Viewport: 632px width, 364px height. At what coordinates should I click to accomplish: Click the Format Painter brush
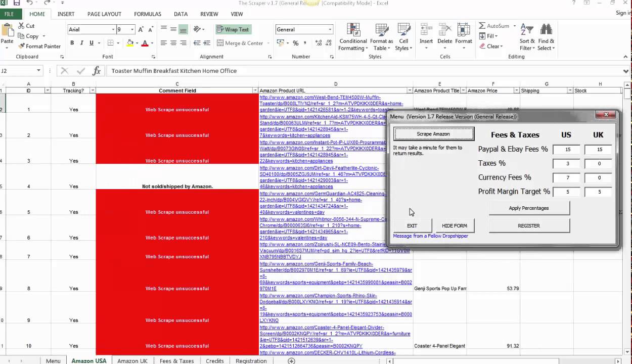(21, 46)
